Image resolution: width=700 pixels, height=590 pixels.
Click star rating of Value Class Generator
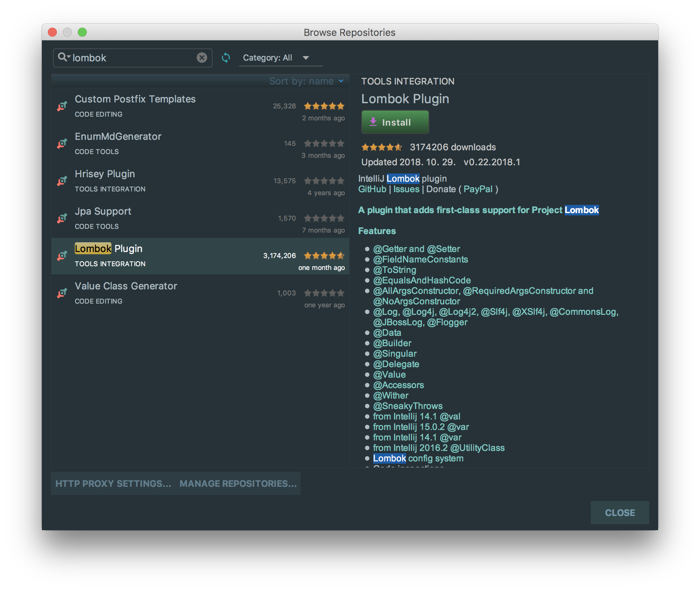pos(324,293)
